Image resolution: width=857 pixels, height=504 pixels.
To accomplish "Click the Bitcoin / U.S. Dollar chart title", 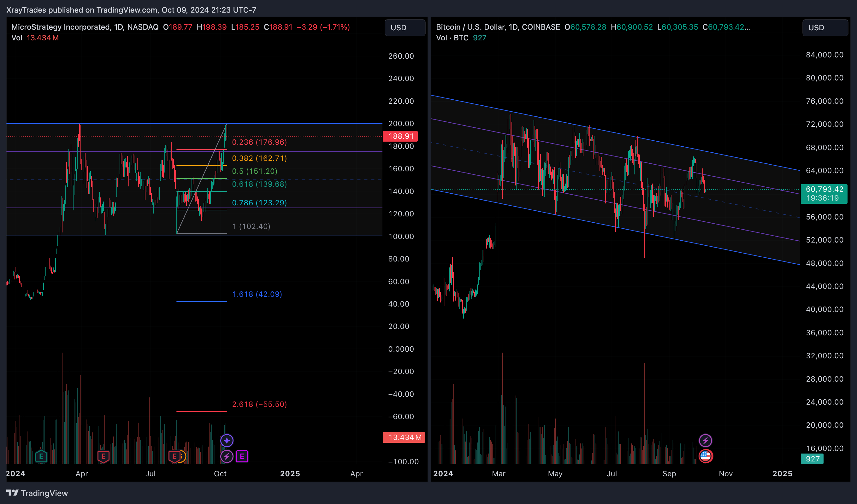I will point(498,27).
